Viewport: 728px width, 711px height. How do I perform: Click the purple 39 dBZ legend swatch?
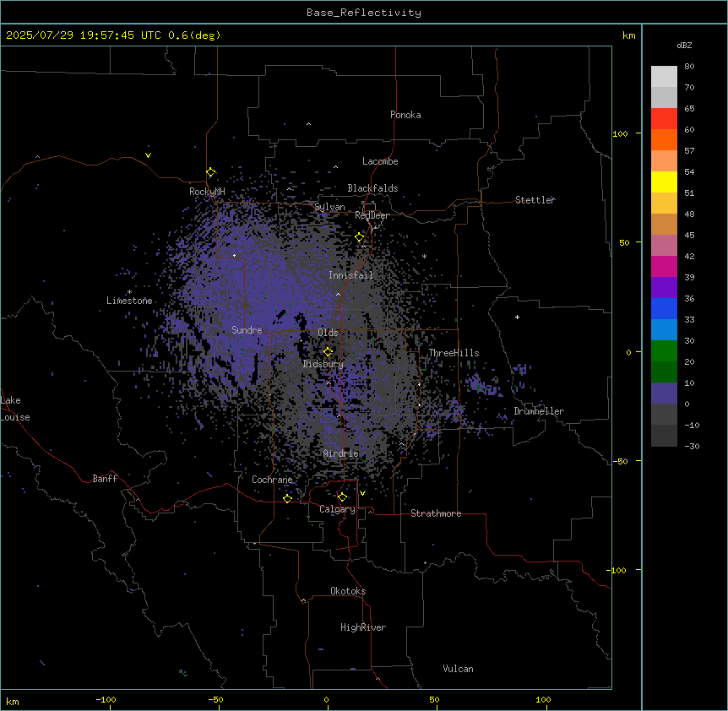(664, 287)
